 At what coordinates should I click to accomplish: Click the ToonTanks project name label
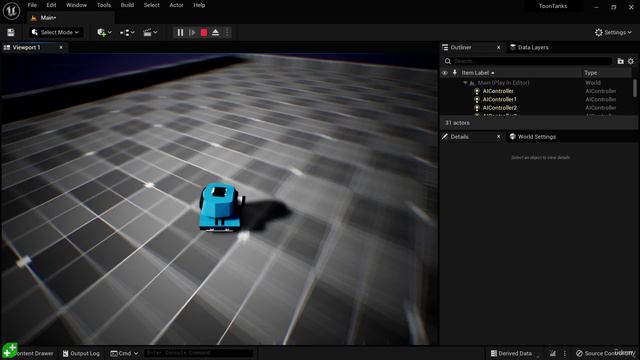click(x=553, y=6)
